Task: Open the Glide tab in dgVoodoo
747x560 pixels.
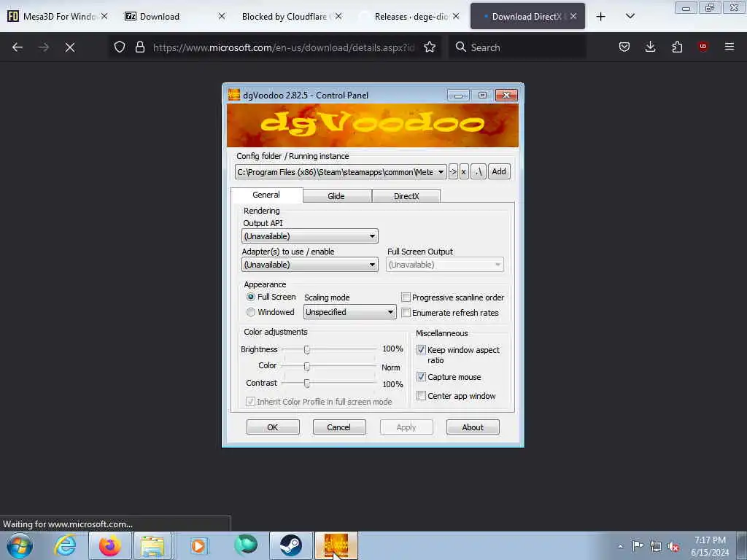Action: pos(336,195)
